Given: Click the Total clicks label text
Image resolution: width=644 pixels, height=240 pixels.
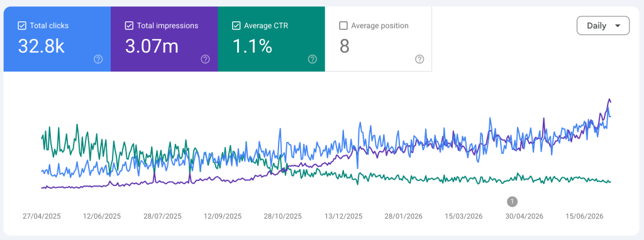Looking at the screenshot, I should [49, 25].
